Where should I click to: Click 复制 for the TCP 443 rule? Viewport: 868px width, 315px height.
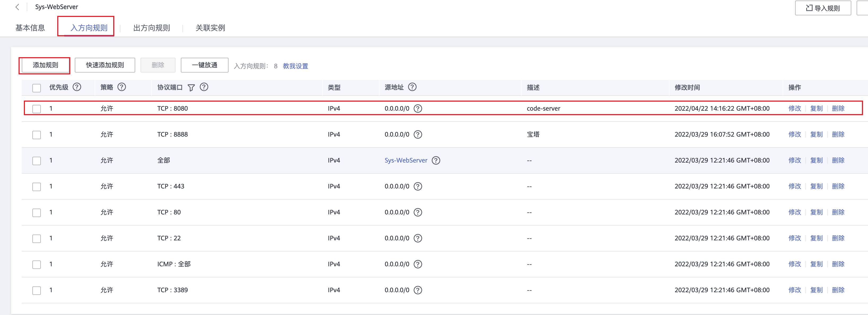[817, 186]
